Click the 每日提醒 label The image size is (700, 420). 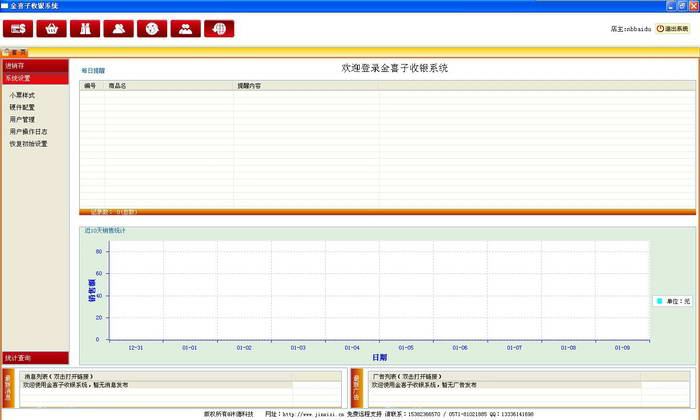93,71
